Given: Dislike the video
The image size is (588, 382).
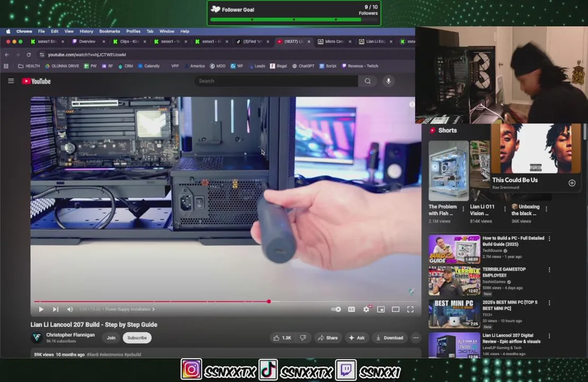Looking at the screenshot, I should point(303,338).
